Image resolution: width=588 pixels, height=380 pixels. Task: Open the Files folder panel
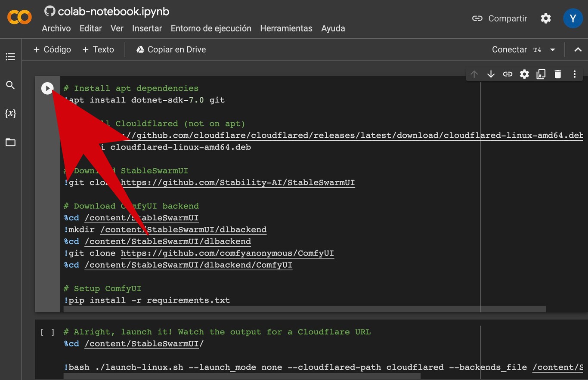[x=10, y=142]
